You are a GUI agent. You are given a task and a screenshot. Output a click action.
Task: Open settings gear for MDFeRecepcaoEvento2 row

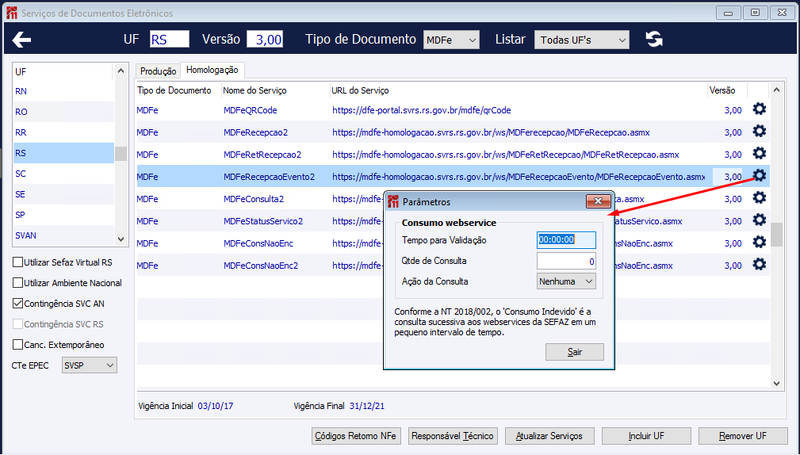pyautogui.click(x=759, y=176)
